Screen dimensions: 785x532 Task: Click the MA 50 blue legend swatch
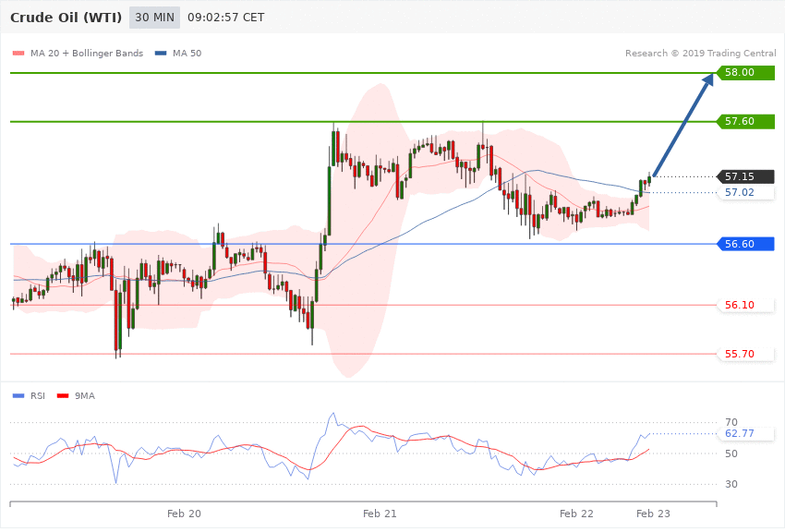coord(161,53)
